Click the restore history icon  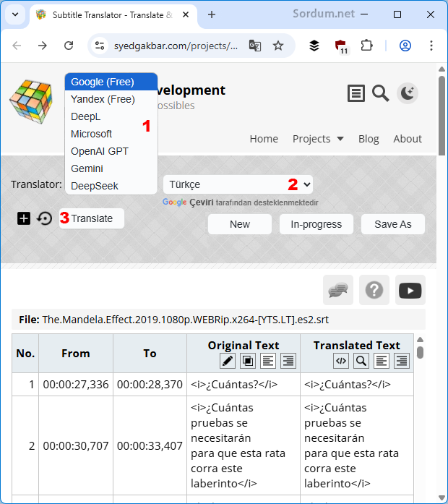click(44, 218)
